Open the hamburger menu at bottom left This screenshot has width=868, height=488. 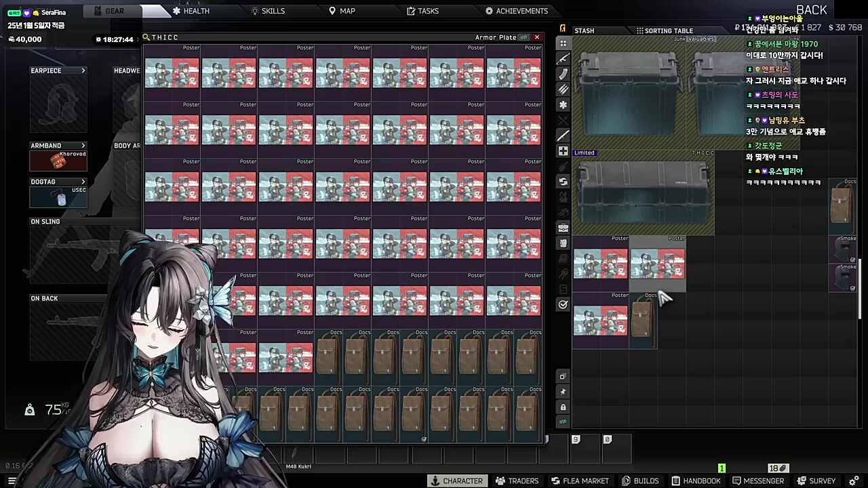12,481
